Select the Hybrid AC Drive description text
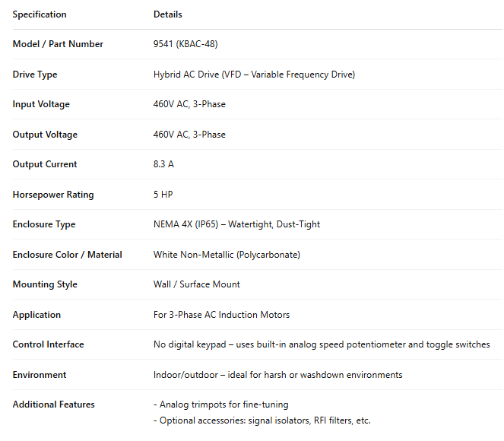Screen dimensions: 504x441 (x=254, y=75)
